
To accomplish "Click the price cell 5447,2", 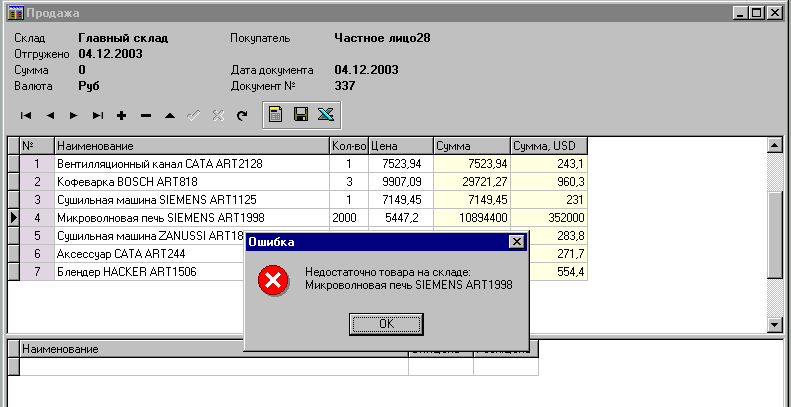I will 401,218.
